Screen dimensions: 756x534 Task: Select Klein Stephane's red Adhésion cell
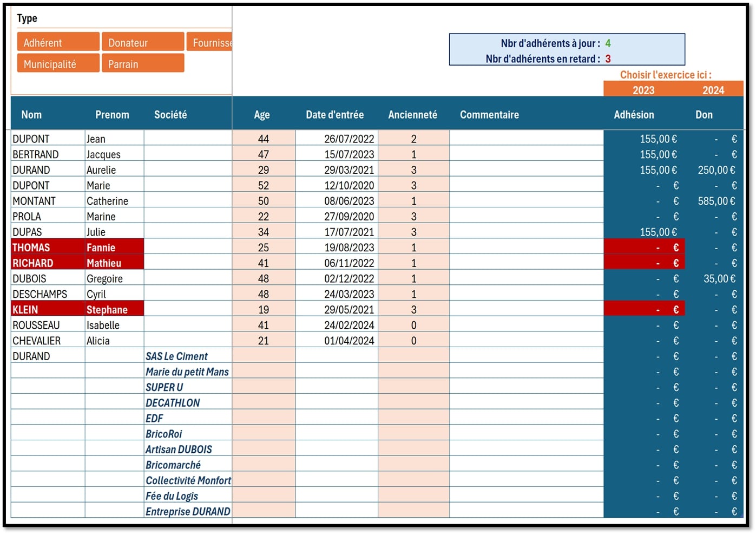pos(644,309)
